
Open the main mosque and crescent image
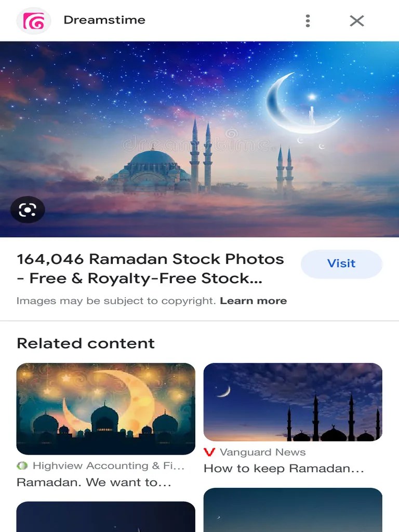199,139
